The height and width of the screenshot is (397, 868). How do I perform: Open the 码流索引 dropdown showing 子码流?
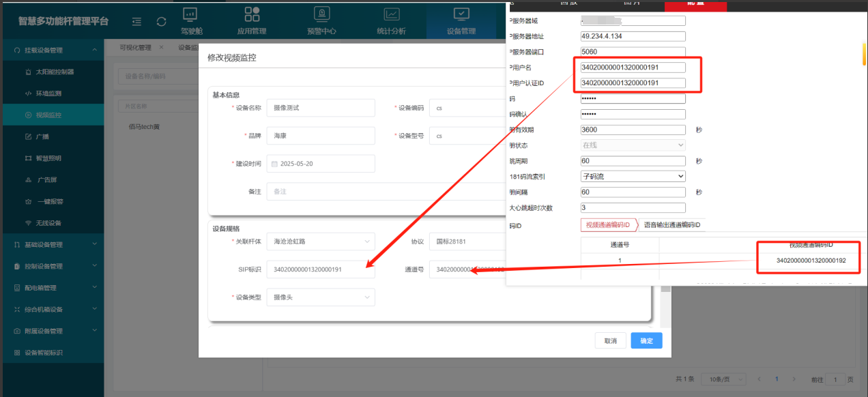pos(632,176)
